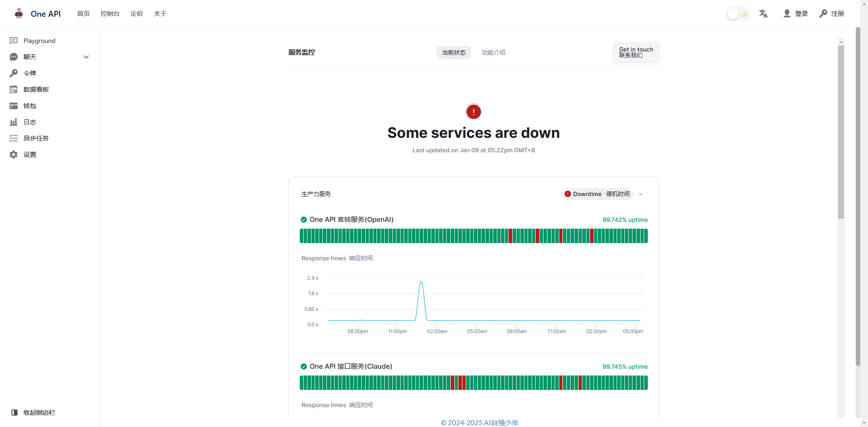Click first red bar in OpenAI uptime strip
The image size is (868, 427).
(510, 236)
